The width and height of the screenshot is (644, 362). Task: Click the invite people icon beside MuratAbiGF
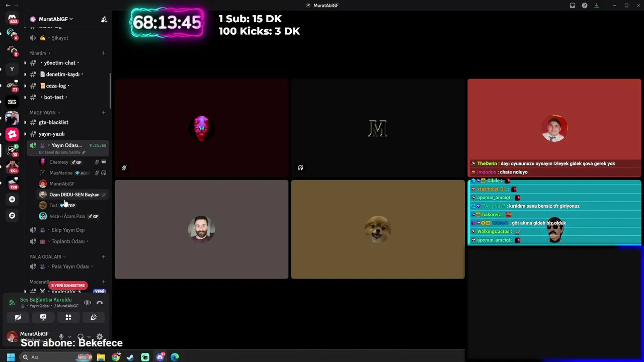pyautogui.click(x=104, y=19)
